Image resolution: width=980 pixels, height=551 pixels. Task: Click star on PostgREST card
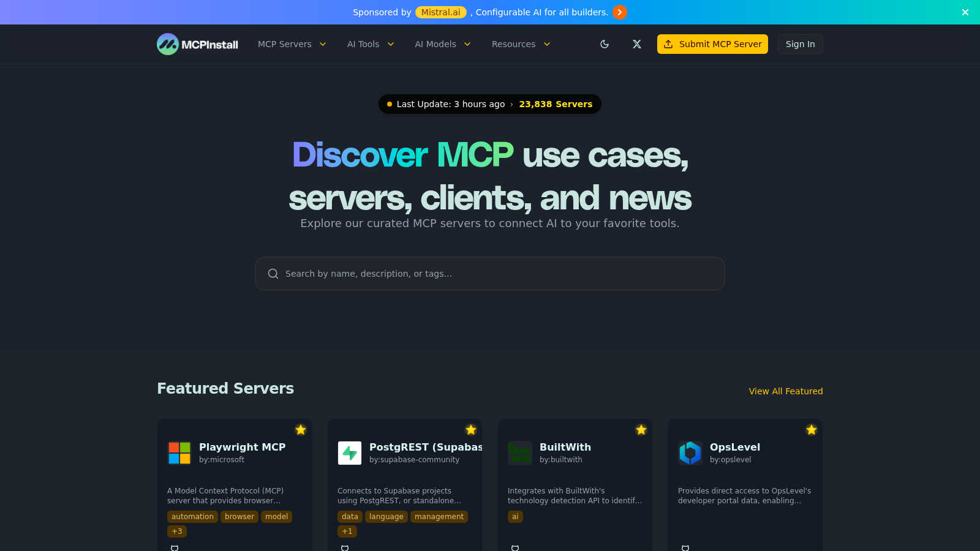coord(471,430)
